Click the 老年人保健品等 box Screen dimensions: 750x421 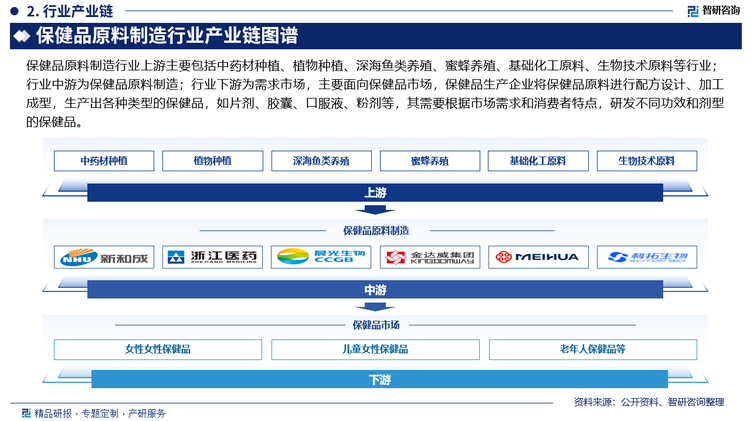click(593, 349)
